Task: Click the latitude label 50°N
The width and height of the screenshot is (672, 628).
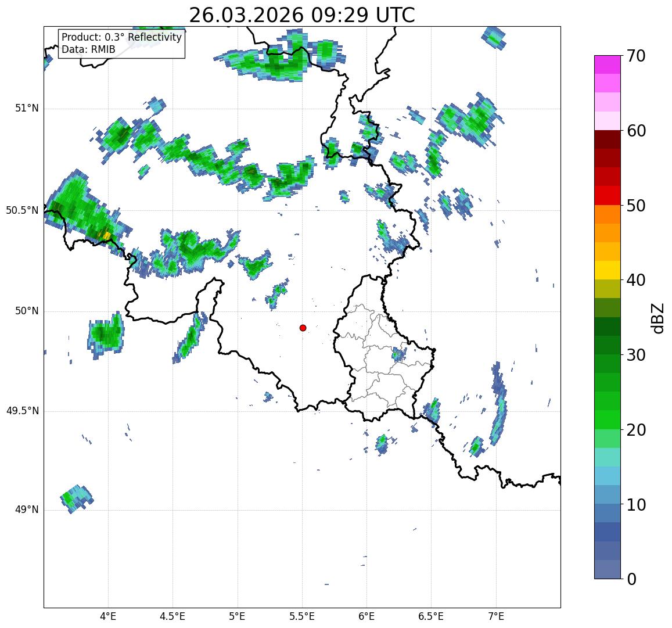Action: point(27,311)
